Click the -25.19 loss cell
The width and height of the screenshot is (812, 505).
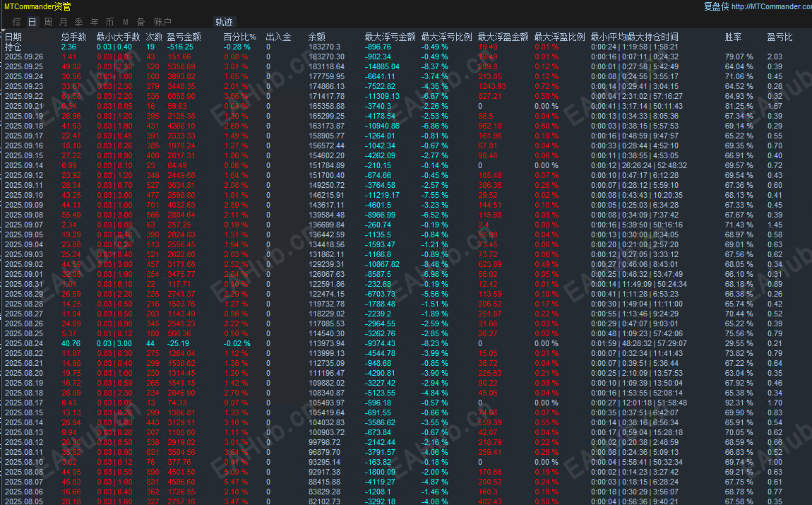click(178, 343)
